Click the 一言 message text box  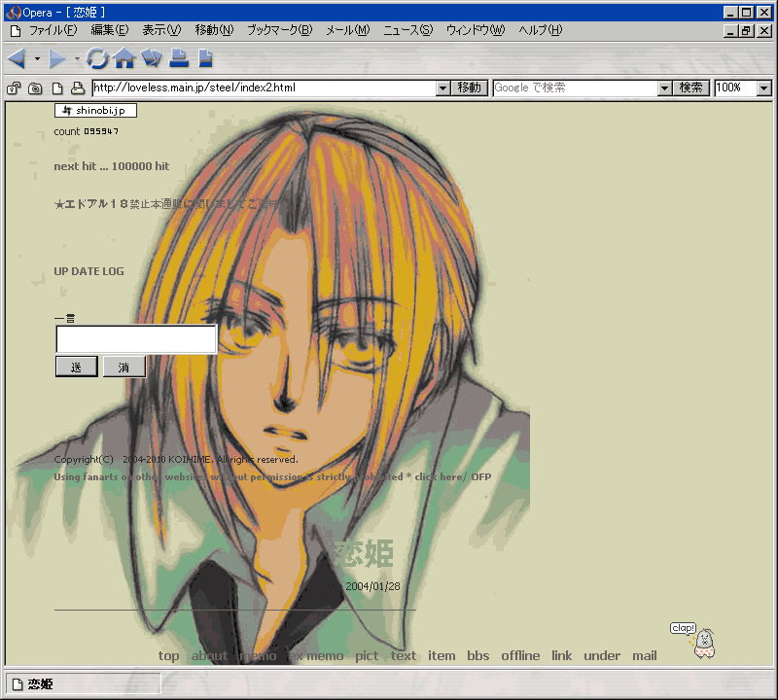136,339
